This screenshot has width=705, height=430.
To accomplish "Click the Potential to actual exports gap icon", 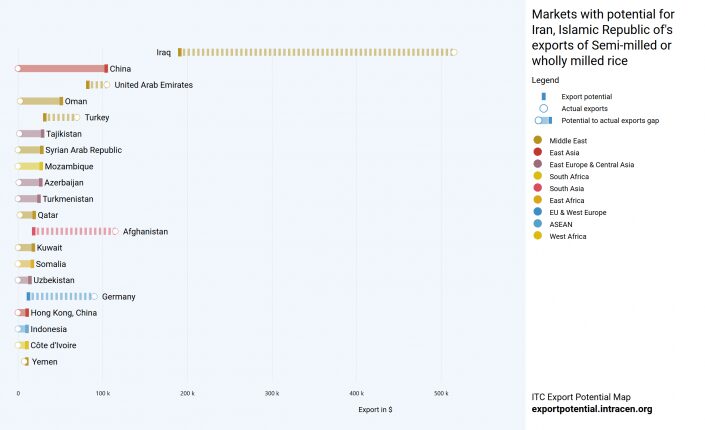I will [x=543, y=121].
